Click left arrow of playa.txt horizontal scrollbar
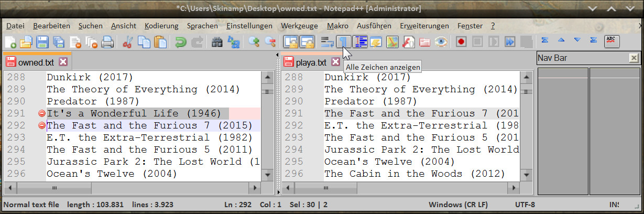This screenshot has width=644, height=214. 287,187
